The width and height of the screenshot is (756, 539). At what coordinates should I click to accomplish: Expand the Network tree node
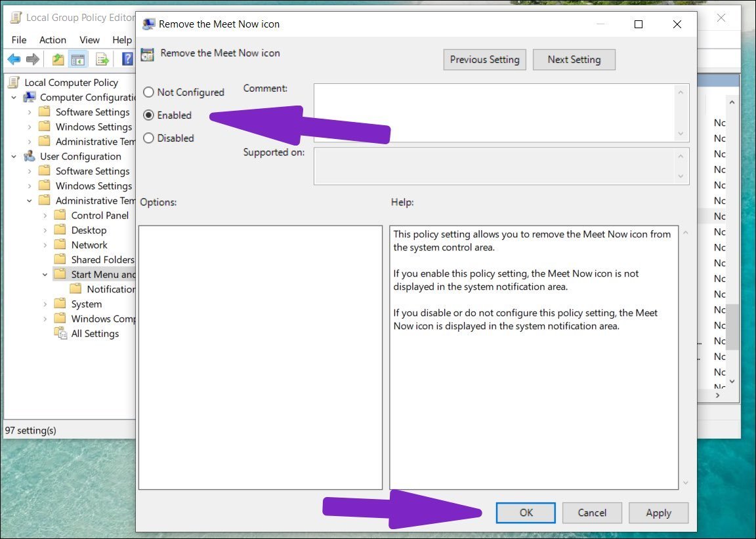point(45,245)
